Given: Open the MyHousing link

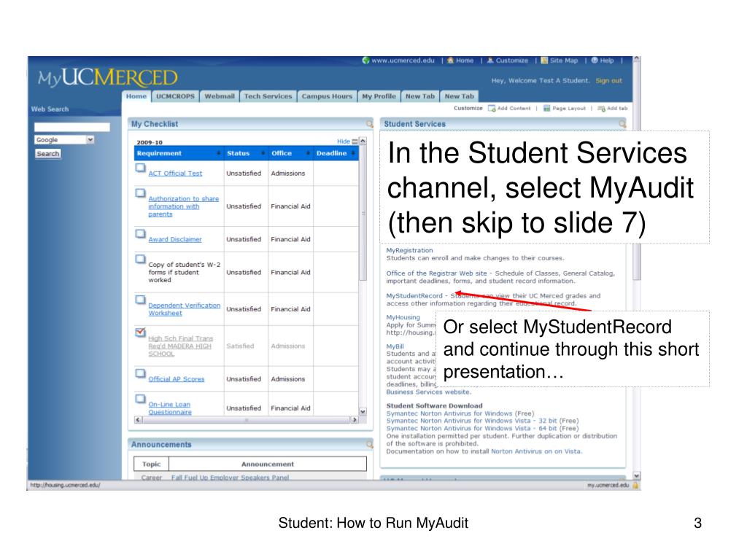Looking at the screenshot, I should 403,317.
